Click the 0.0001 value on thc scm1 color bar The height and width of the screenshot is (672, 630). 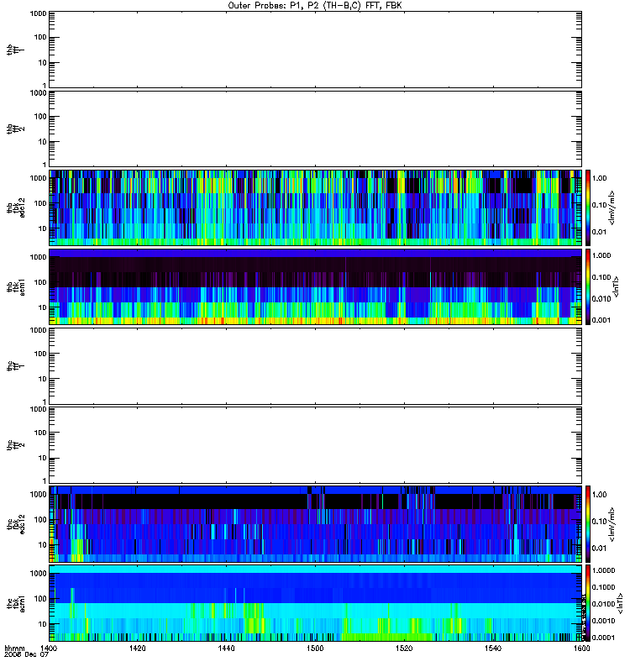(603, 638)
